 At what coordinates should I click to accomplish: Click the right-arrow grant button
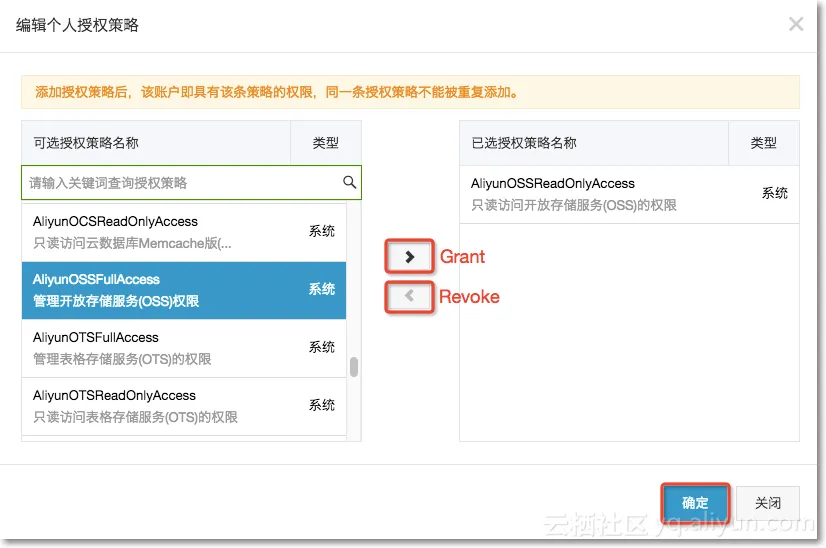point(409,257)
